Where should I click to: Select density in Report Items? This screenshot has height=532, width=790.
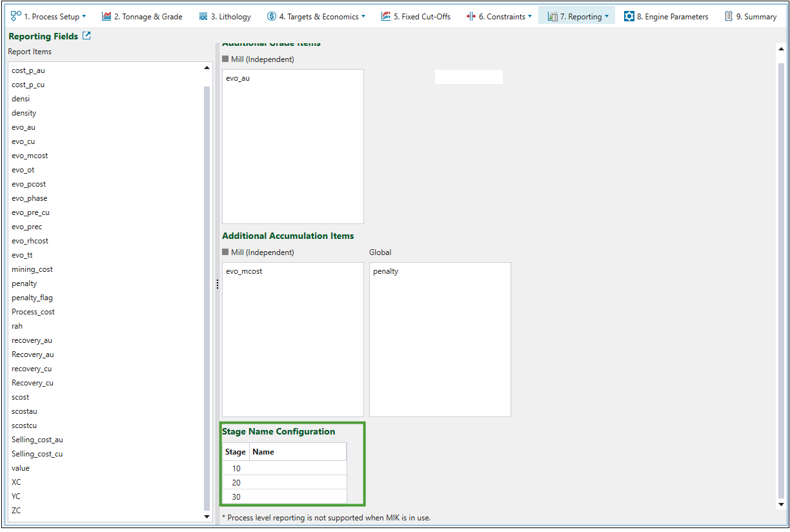[24, 113]
